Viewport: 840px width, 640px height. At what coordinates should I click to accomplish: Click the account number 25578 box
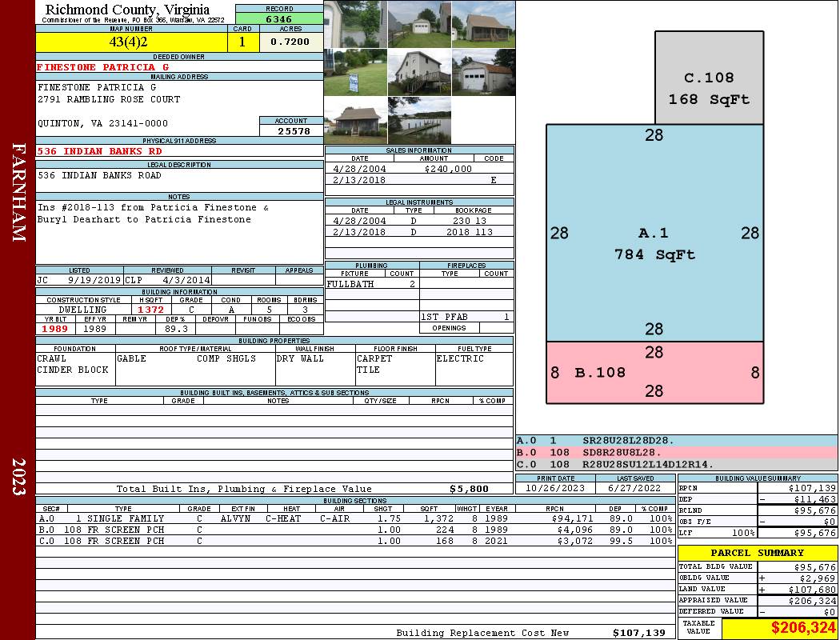point(291,130)
